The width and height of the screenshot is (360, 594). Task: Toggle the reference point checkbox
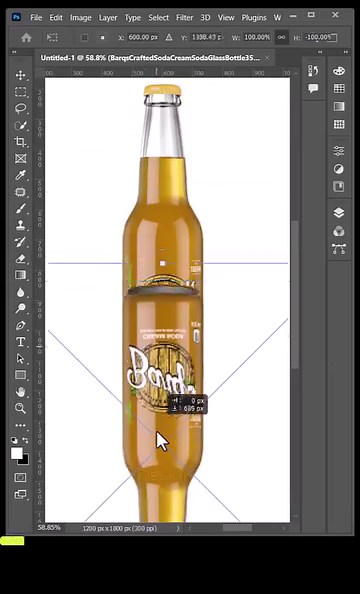tap(85, 38)
